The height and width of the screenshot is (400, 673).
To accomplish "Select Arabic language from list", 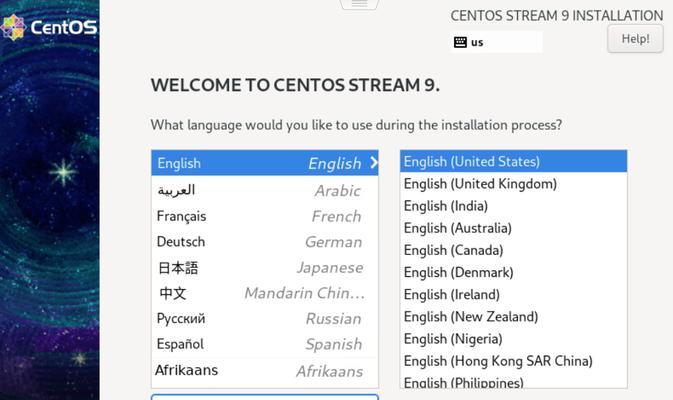I will click(x=264, y=190).
